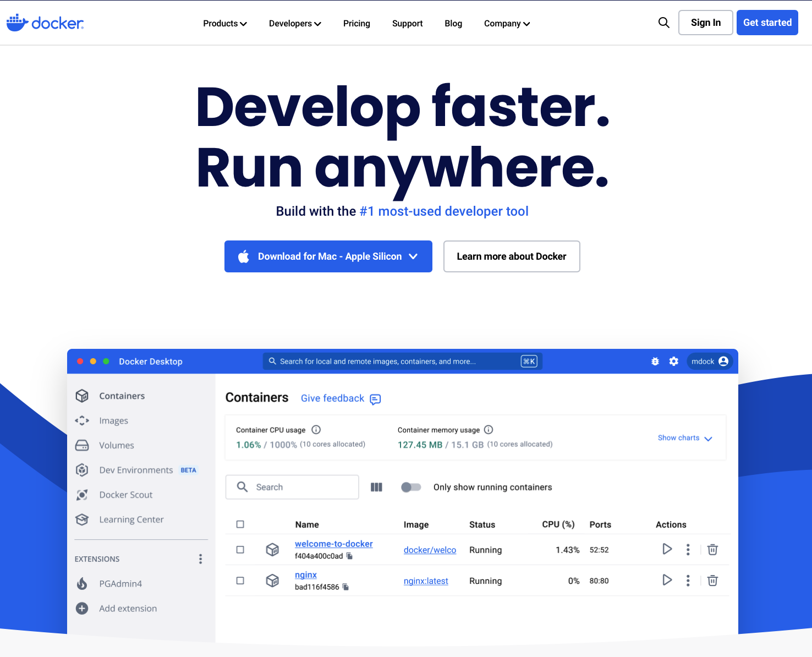Viewport: 812px width, 657px height.
Task: Open the site search magnifier icon
Action: point(664,23)
